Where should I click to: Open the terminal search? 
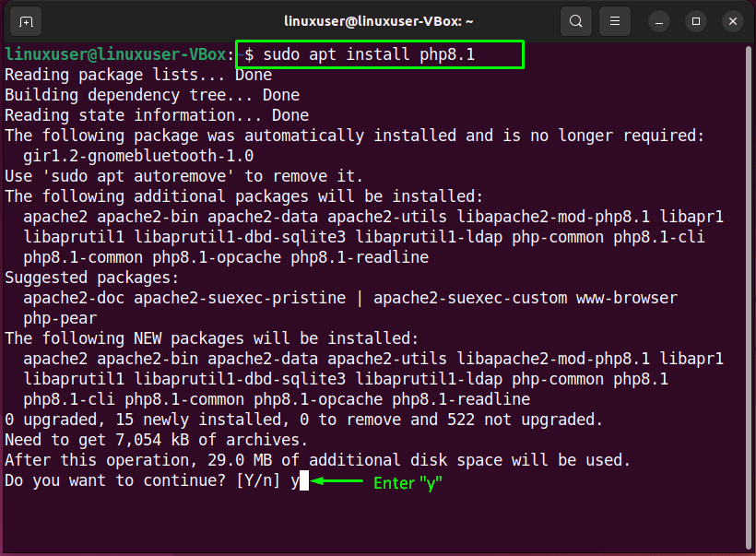[576, 21]
